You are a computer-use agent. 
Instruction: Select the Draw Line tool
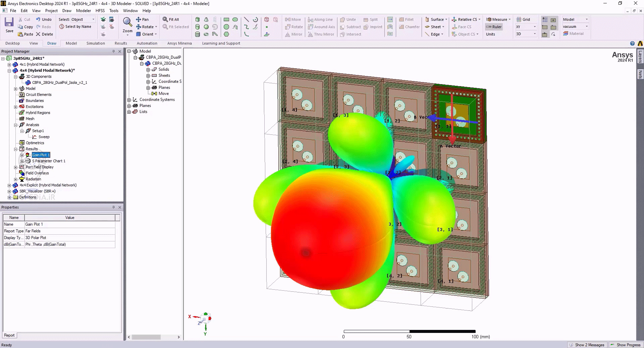[x=246, y=19]
